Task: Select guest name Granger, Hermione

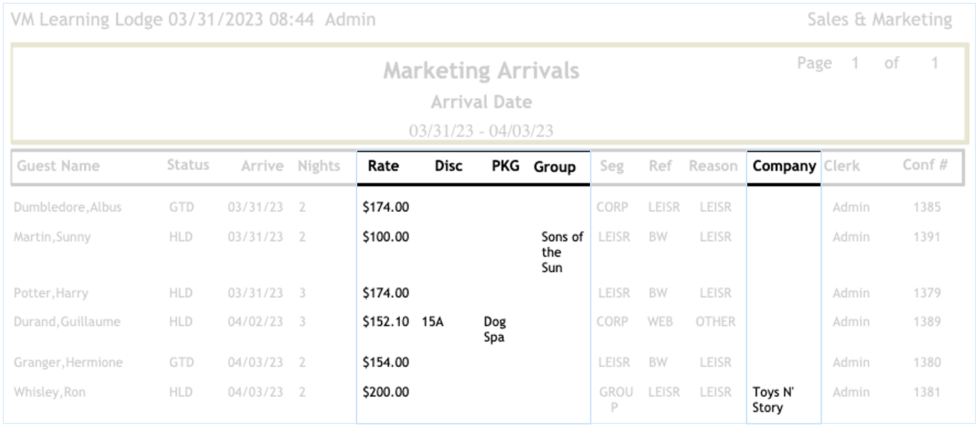Action: pos(68,363)
